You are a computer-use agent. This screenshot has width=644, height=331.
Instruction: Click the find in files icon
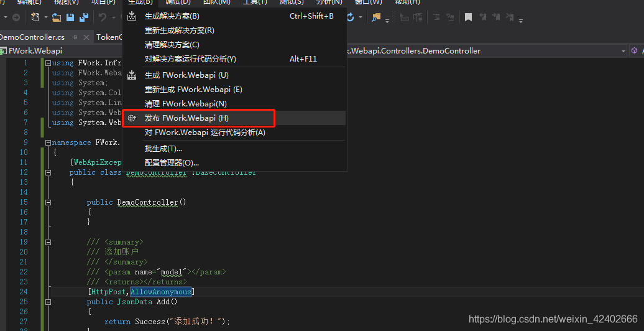[x=376, y=17]
